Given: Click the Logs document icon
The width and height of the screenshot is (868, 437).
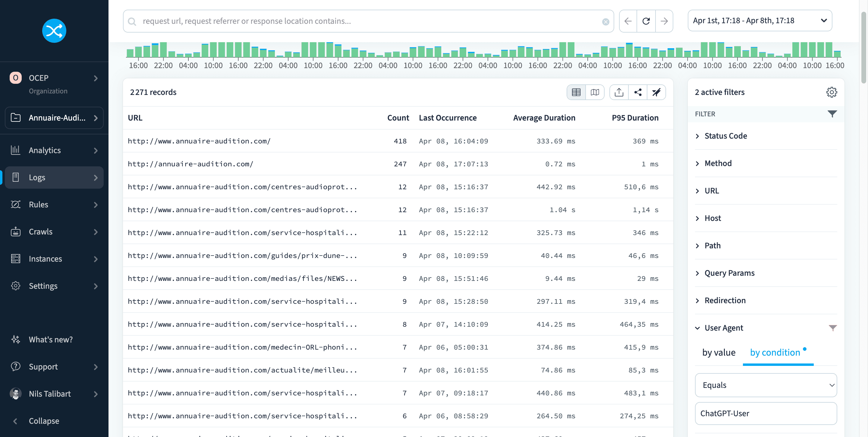Looking at the screenshot, I should (x=15, y=177).
